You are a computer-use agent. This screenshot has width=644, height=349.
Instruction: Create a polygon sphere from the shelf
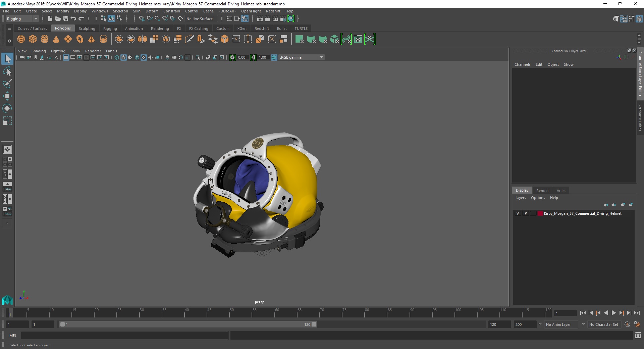point(21,39)
